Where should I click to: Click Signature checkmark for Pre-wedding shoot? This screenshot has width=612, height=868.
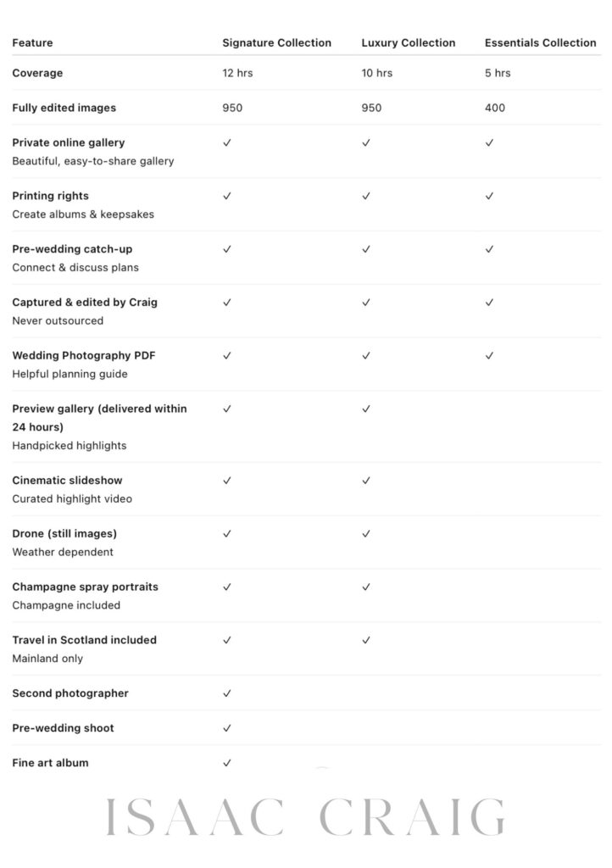pos(227,728)
